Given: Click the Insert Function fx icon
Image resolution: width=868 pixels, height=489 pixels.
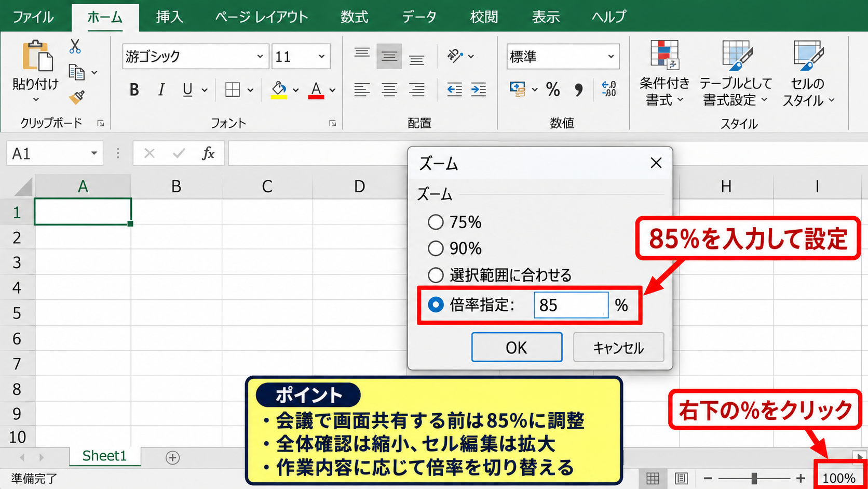Looking at the screenshot, I should click(x=208, y=153).
